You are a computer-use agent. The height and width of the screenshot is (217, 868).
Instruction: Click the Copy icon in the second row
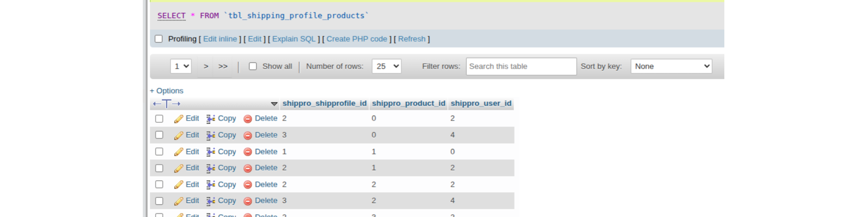coord(211,135)
